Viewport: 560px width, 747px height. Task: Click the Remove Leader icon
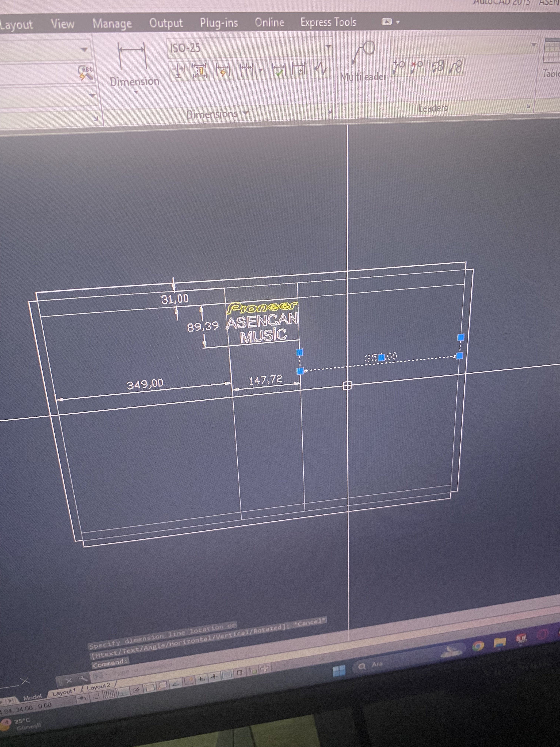(417, 67)
